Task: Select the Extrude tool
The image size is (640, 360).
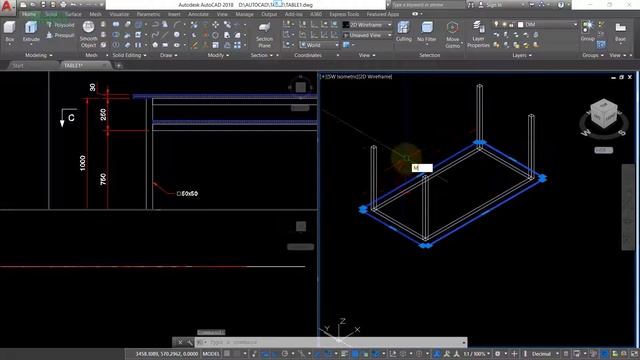Action: pyautogui.click(x=31, y=32)
